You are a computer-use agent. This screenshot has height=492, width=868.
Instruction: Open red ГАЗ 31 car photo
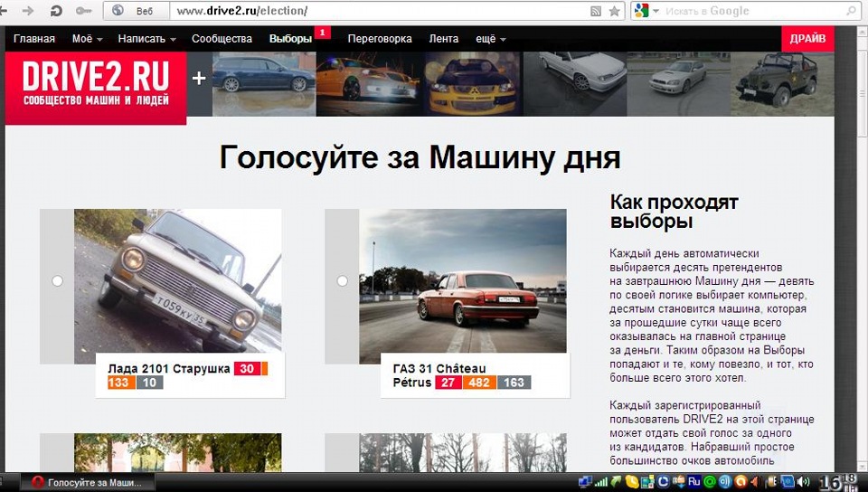pyautogui.click(x=463, y=280)
